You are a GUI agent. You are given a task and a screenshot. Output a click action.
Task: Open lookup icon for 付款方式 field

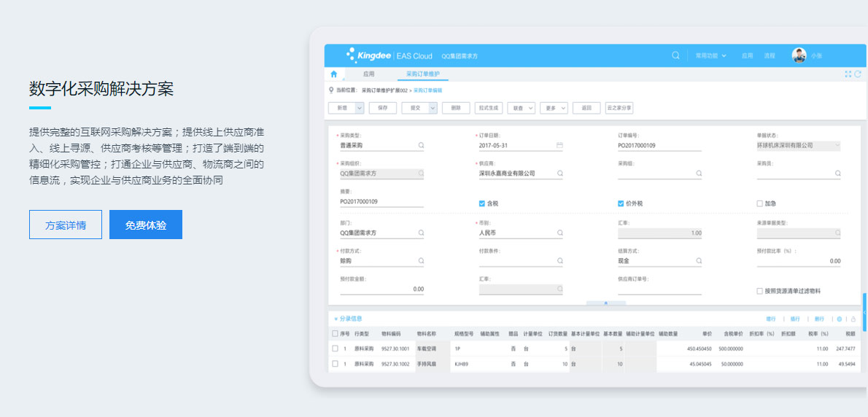[x=421, y=260]
